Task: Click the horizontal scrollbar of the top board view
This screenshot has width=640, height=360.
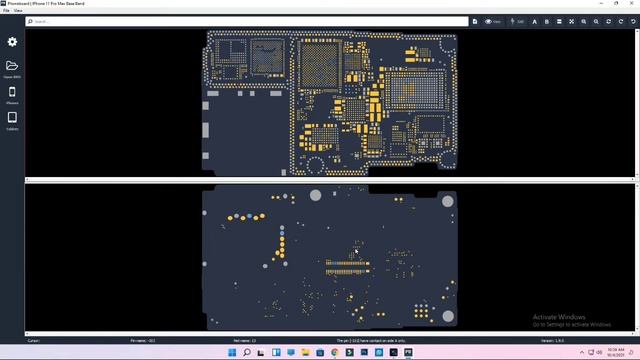Action: pyautogui.click(x=330, y=179)
